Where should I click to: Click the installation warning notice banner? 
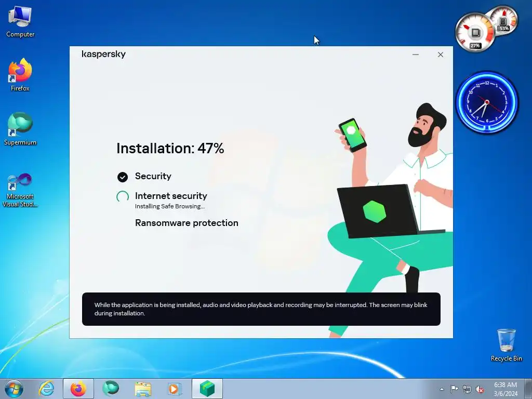(x=261, y=309)
